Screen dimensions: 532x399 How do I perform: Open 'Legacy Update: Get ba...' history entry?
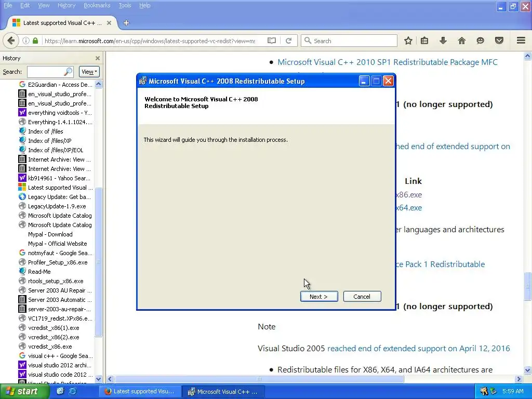(56, 197)
